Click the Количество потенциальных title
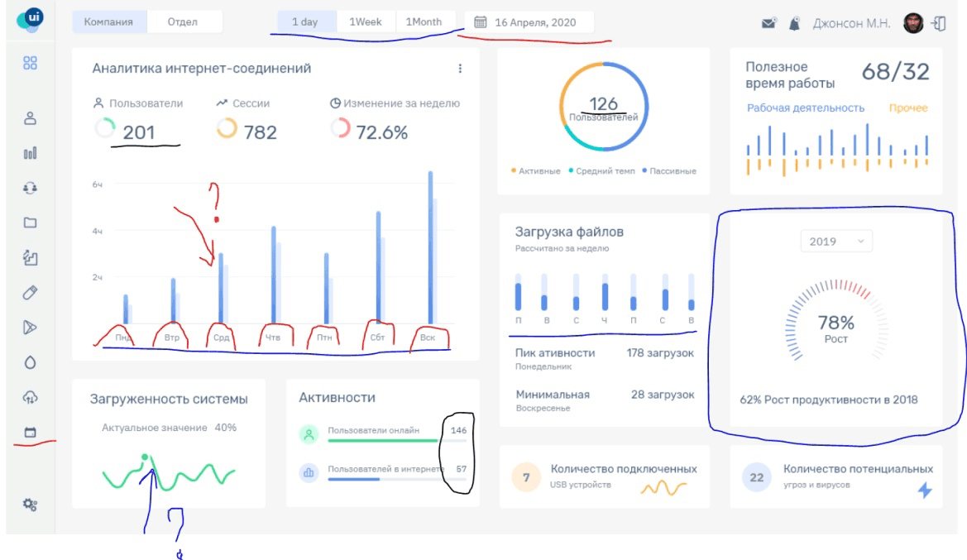 click(x=858, y=469)
